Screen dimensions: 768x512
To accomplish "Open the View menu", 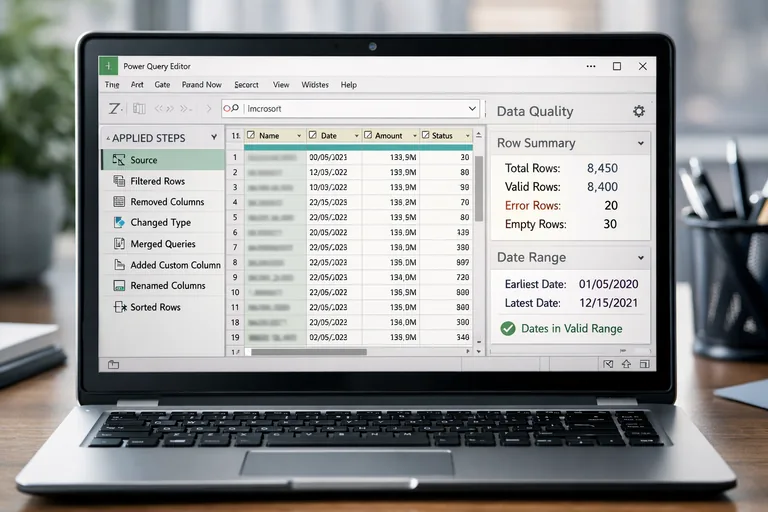I will coord(281,85).
